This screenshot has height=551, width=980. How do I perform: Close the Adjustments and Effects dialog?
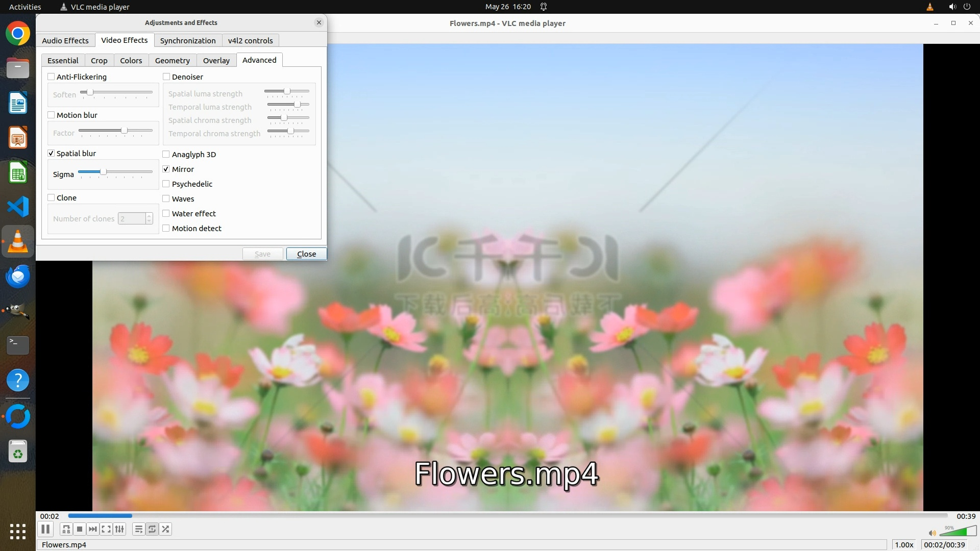click(x=306, y=254)
